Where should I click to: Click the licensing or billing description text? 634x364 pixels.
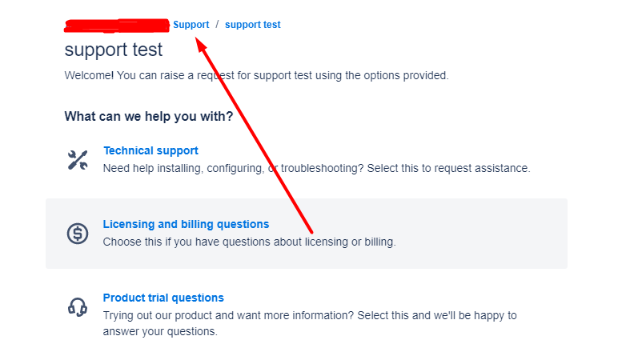click(x=250, y=242)
